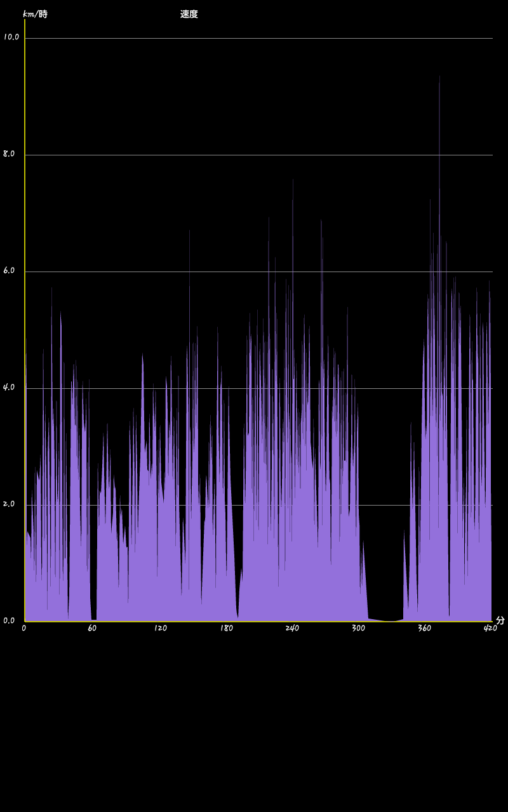Click the 6.0 y-axis tick label
Viewport: 508px width, 812px height.
9,270
